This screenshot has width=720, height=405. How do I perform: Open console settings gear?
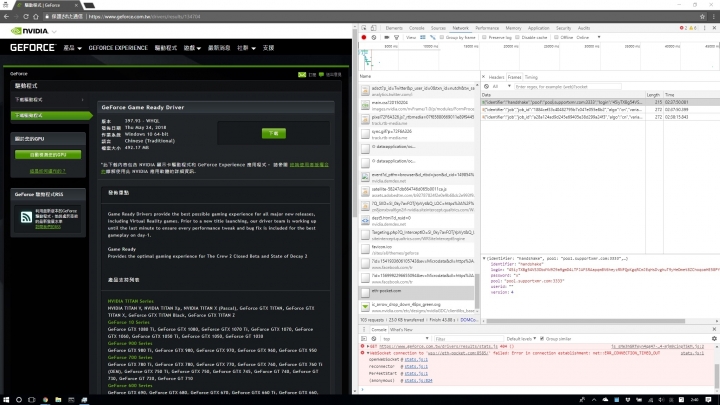[x=714, y=338]
